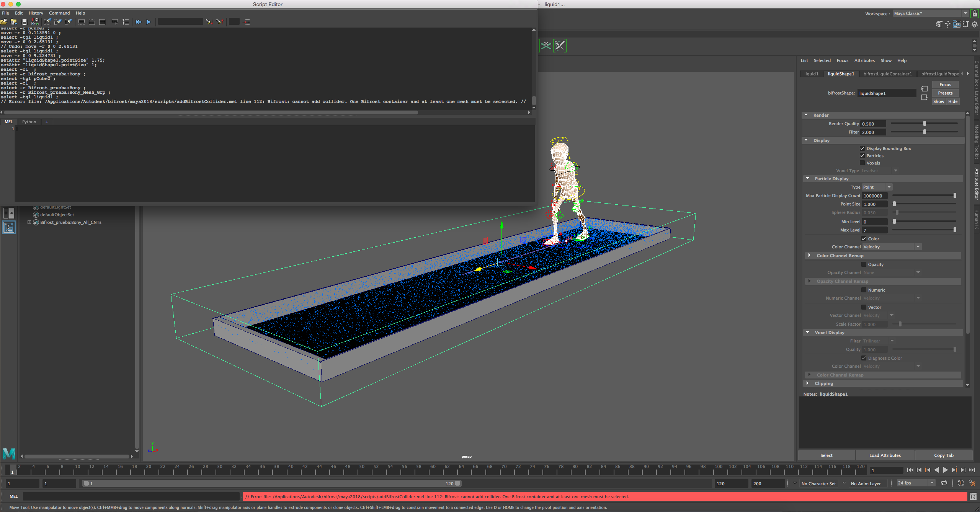The width and height of the screenshot is (980, 512).
Task: Toggle Show Line Numbers icon
Action: click(126, 22)
